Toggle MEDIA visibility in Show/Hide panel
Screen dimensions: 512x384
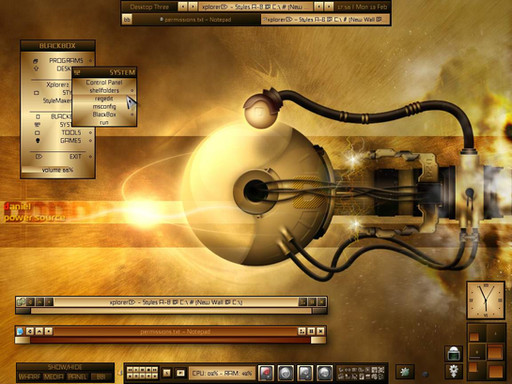(x=54, y=377)
